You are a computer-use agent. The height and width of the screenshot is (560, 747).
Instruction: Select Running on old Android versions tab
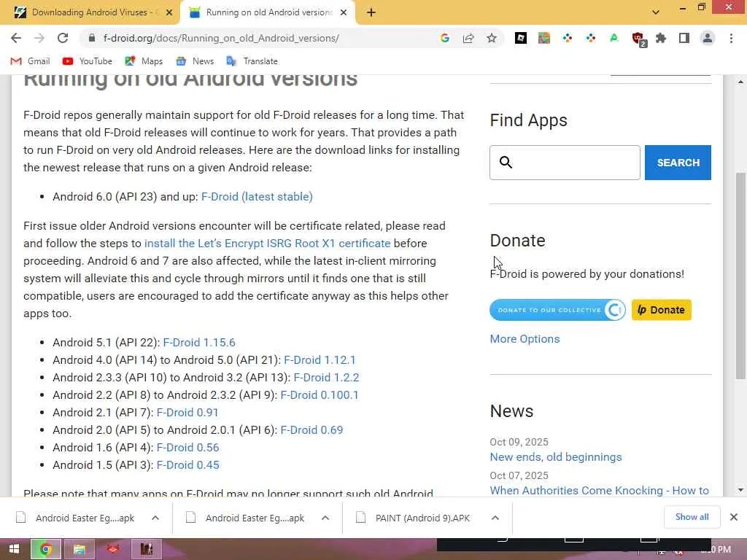[268, 12]
